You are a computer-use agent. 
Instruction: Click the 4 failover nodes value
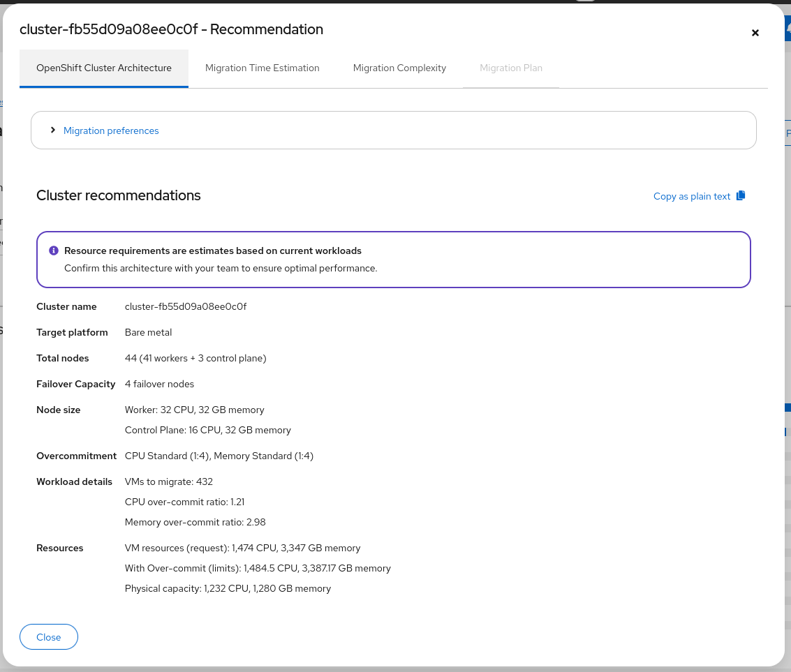(159, 384)
